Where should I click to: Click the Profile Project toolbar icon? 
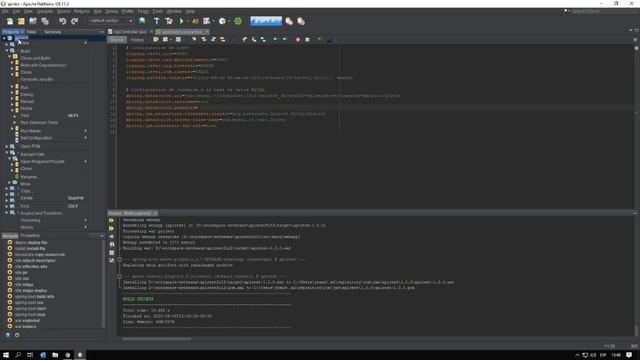pyautogui.click(x=207, y=21)
